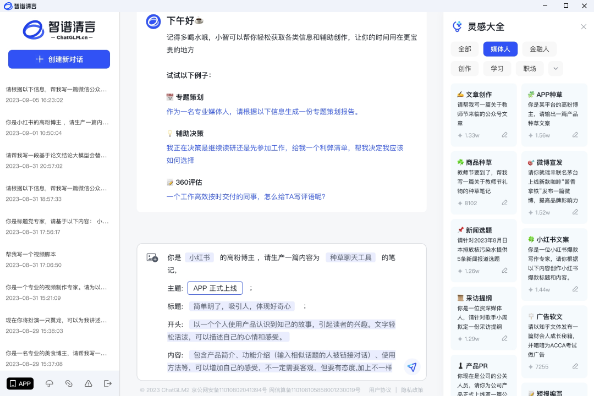Open the 小红书文案 inspiration card

coord(554,265)
